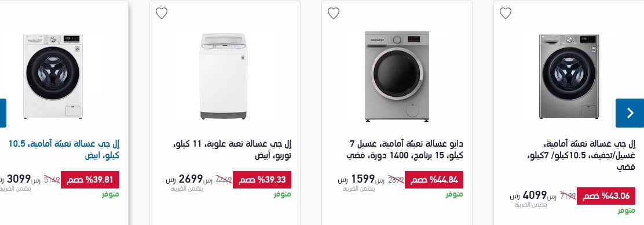Click the 2699 SAR LG top-load price
The width and height of the screenshot is (644, 225).
(184, 179)
